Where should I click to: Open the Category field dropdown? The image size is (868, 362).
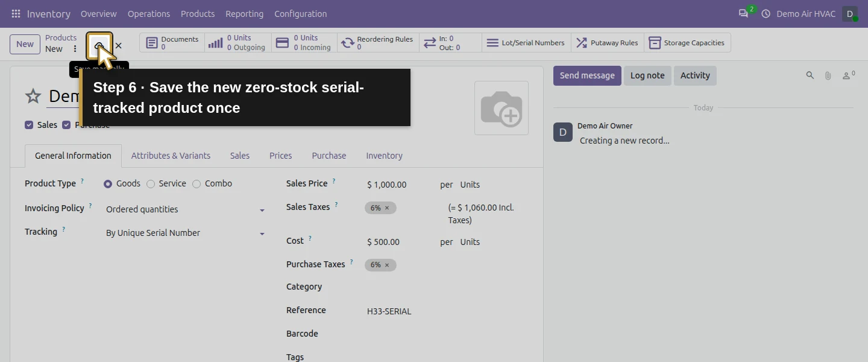(x=446, y=288)
